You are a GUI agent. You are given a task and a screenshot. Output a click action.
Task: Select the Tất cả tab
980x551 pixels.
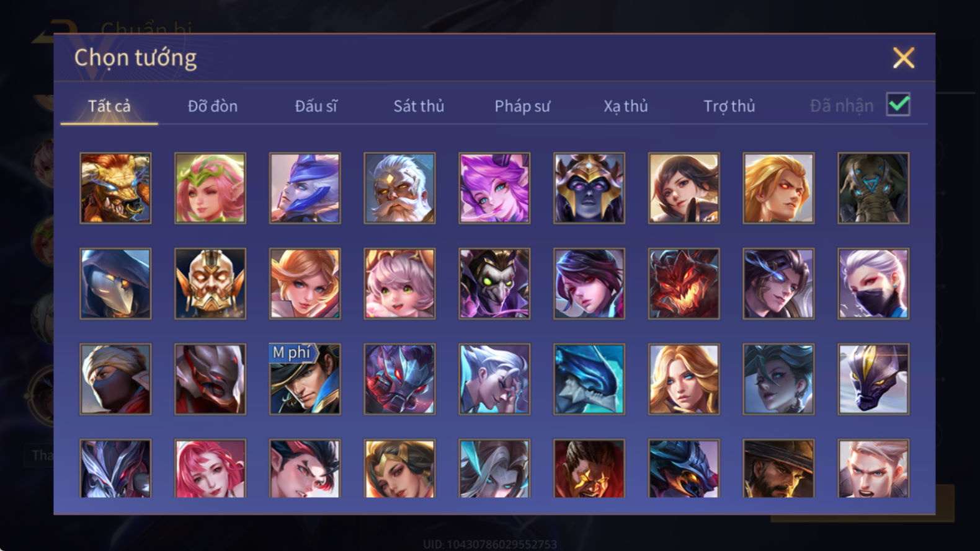[x=109, y=106]
